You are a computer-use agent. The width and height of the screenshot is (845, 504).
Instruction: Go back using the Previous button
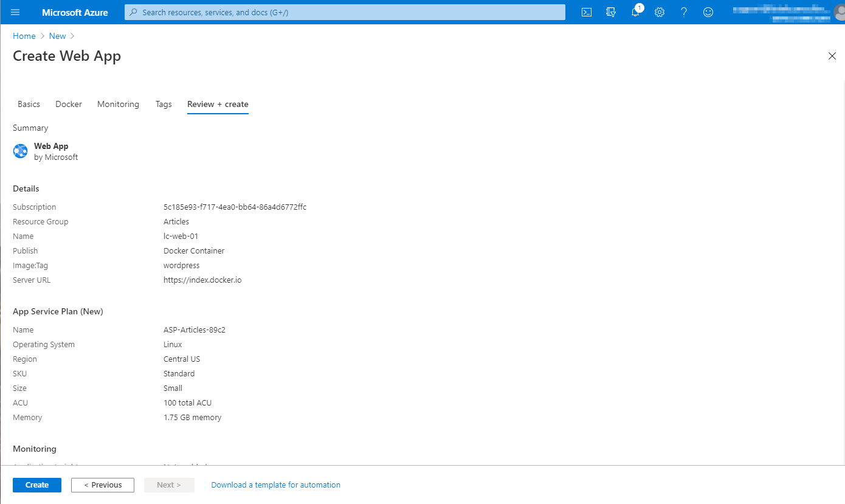point(102,485)
